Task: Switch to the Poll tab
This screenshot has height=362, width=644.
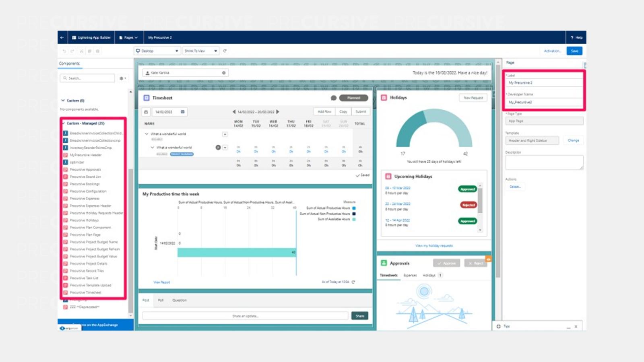Action: point(161,300)
